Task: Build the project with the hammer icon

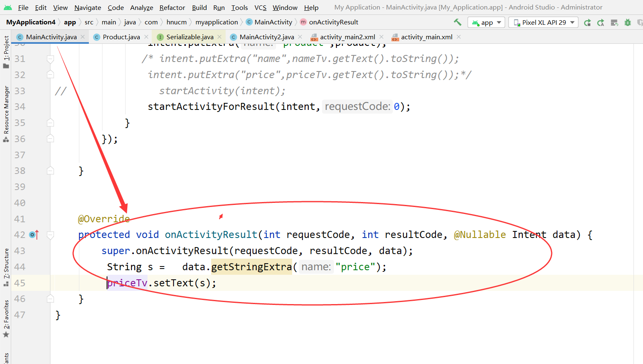Action: pyautogui.click(x=457, y=22)
